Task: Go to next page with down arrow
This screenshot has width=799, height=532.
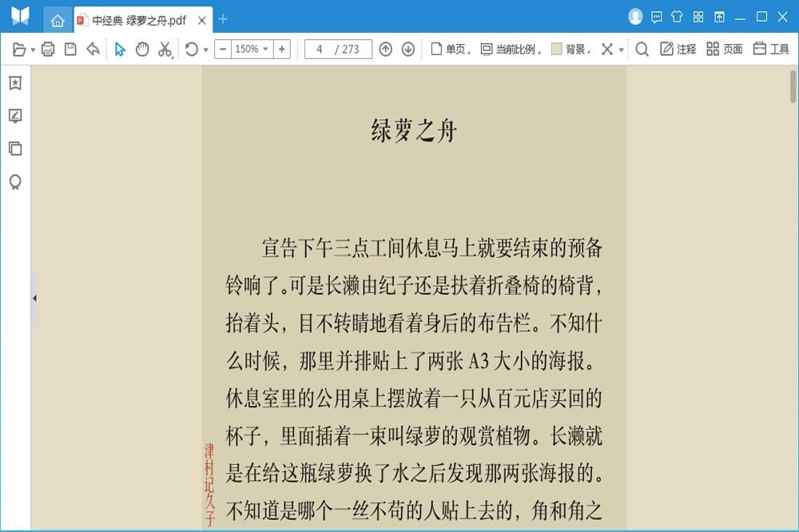Action: pyautogui.click(x=408, y=50)
